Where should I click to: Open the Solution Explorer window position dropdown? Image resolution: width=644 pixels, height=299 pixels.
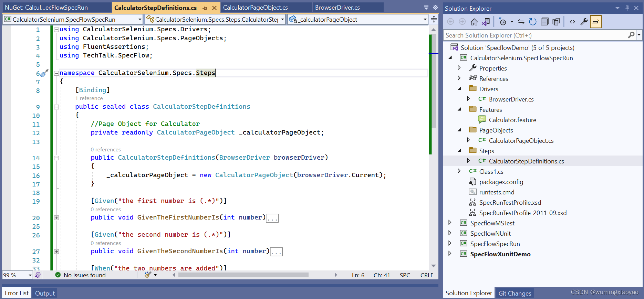(617, 8)
